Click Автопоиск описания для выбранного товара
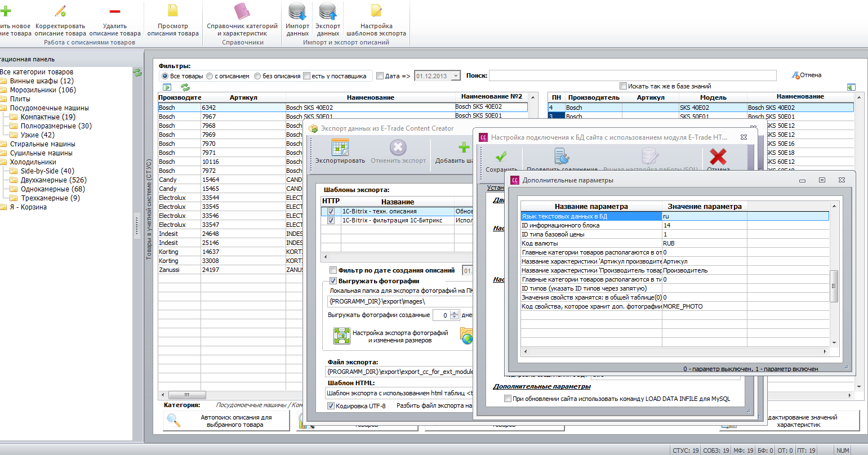The image size is (868, 455). pos(226,421)
